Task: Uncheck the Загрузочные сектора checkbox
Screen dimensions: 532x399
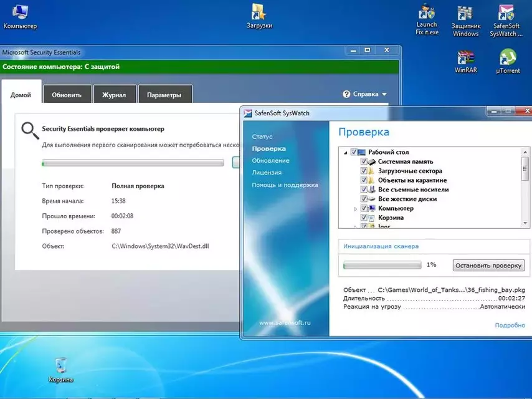Action: coord(363,171)
